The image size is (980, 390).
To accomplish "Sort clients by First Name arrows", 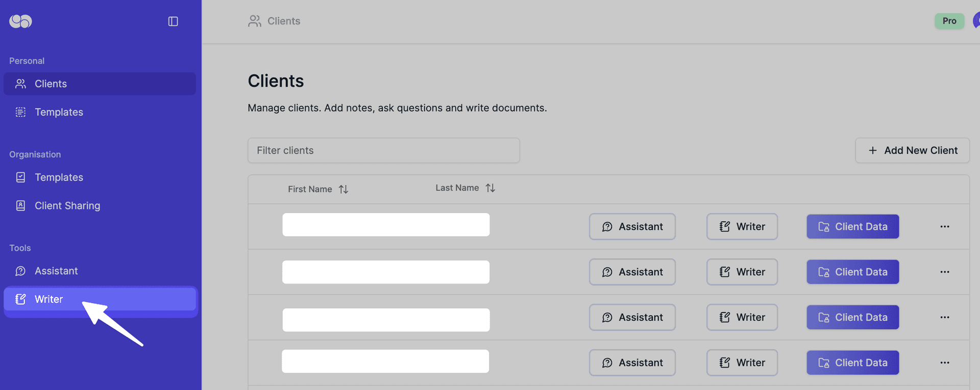I will pyautogui.click(x=344, y=189).
